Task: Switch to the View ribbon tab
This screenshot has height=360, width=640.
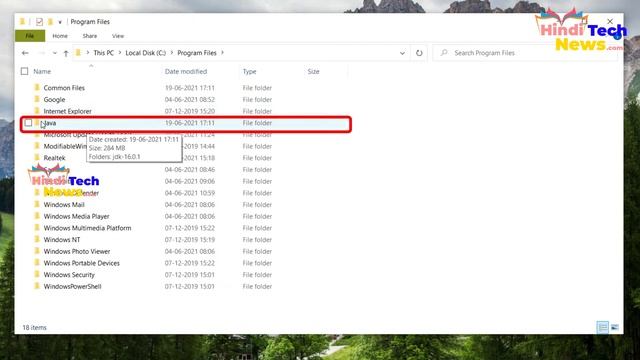Action: (x=118, y=36)
